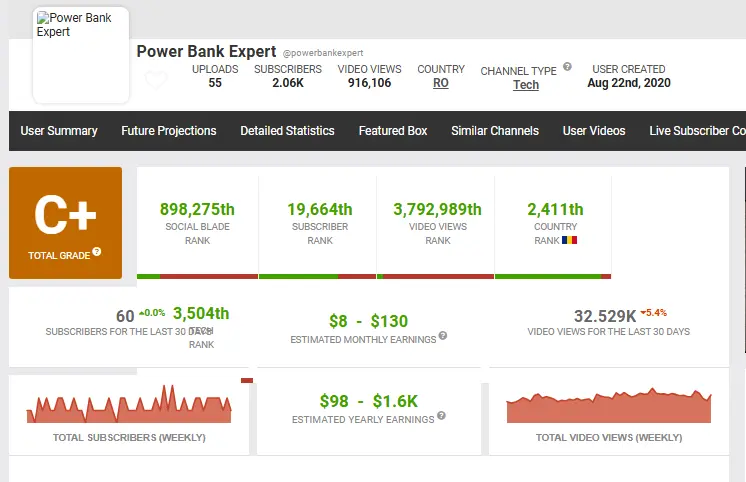Click the video views rank progress bar

[x=435, y=276]
